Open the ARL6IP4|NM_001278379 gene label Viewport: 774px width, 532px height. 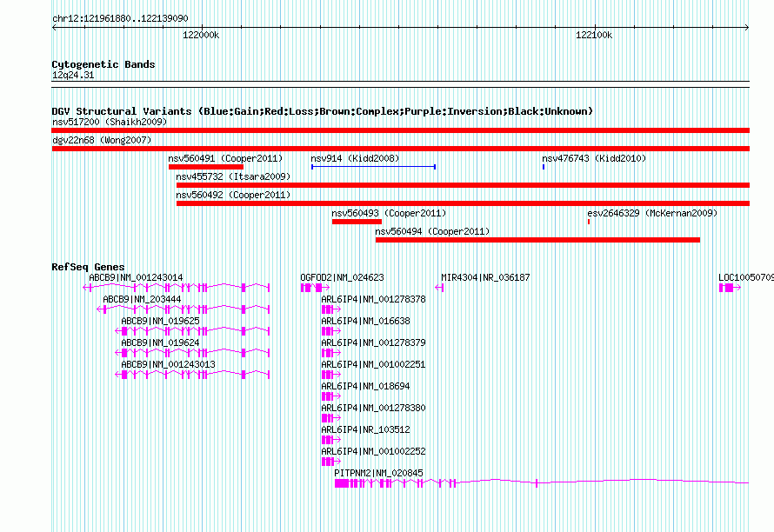coord(373,343)
